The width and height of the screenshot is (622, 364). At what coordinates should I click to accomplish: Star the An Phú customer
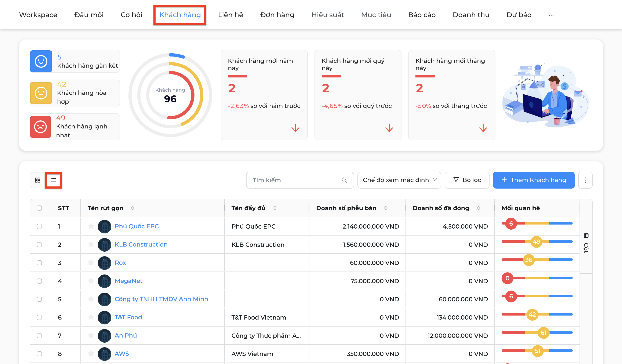pos(91,335)
